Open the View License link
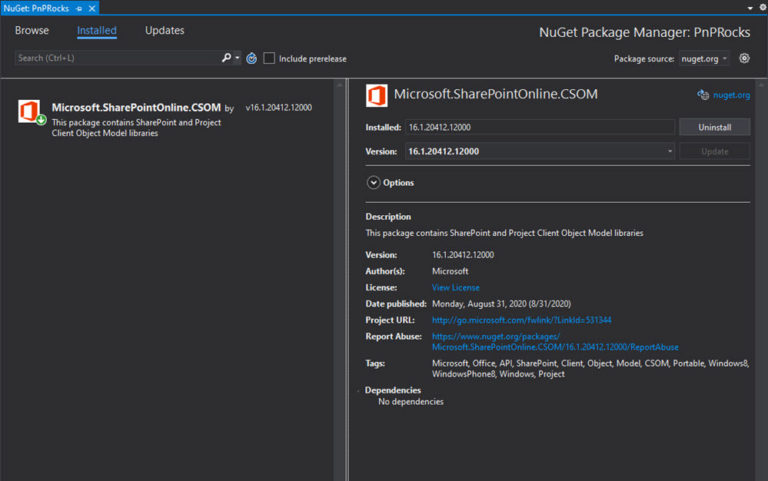Image resolution: width=768 pixels, height=481 pixels. [x=456, y=288]
